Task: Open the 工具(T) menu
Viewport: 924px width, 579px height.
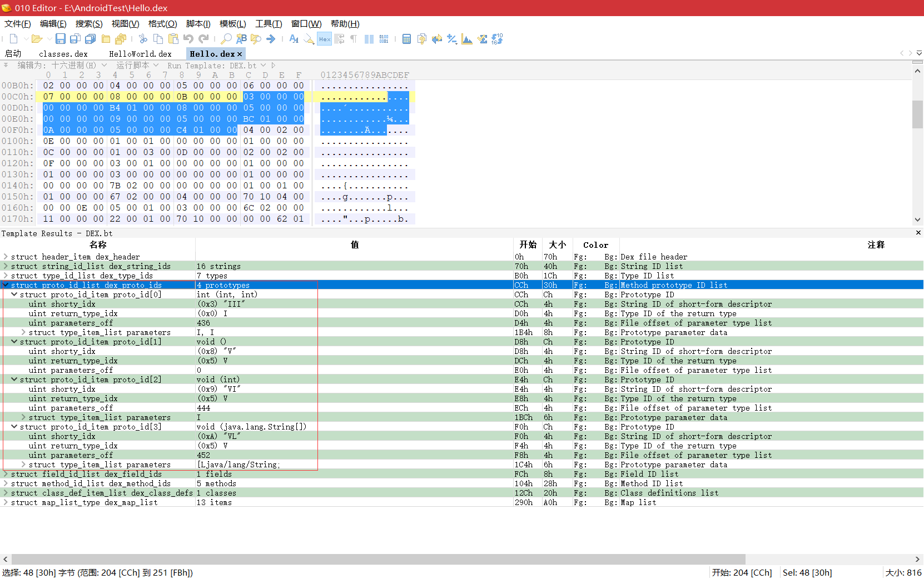Action: [269, 23]
